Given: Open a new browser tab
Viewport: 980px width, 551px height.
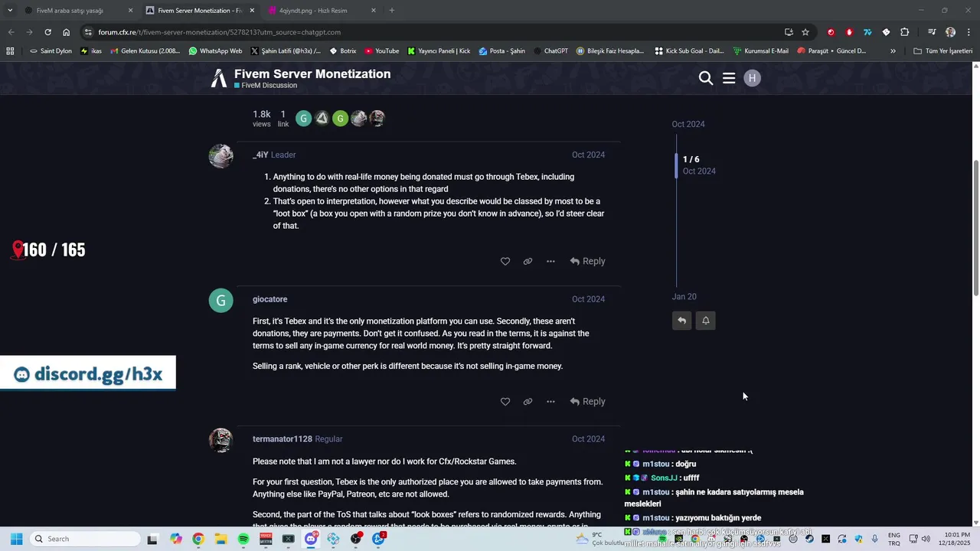Looking at the screenshot, I should tap(392, 11).
